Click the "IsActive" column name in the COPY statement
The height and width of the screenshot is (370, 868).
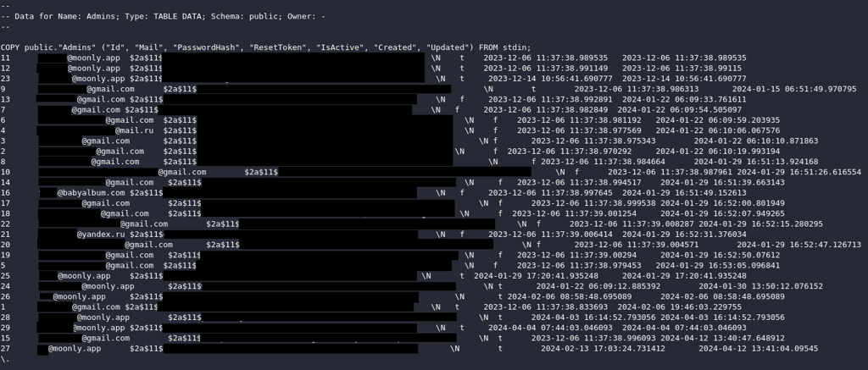click(x=340, y=47)
